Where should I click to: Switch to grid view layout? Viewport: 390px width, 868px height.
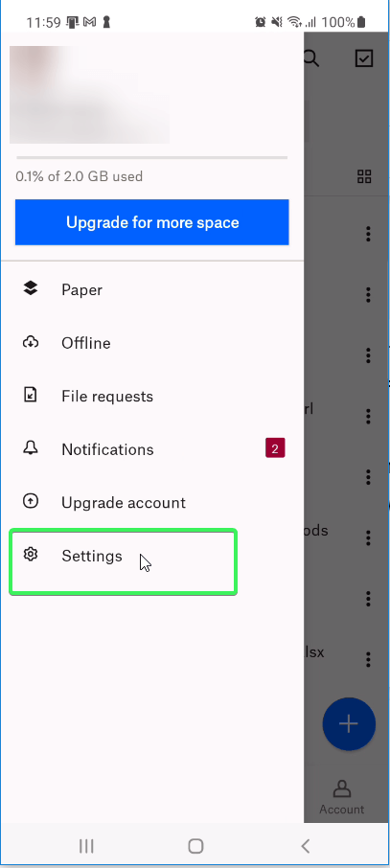click(x=364, y=176)
